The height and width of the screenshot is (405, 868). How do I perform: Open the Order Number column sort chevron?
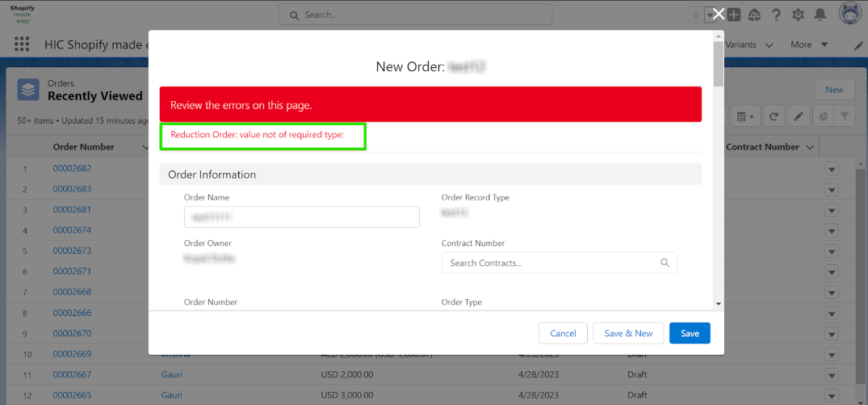pyautogui.click(x=145, y=147)
